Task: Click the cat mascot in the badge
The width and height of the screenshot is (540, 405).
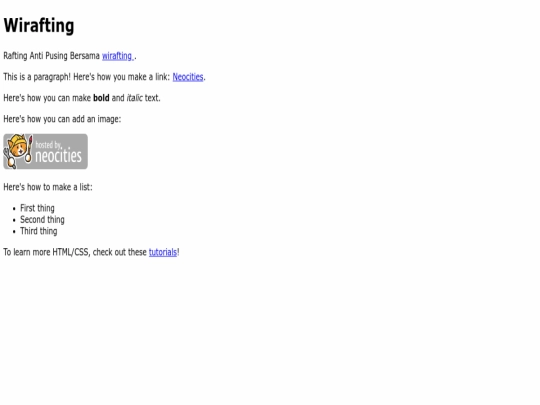Action: pyautogui.click(x=17, y=150)
